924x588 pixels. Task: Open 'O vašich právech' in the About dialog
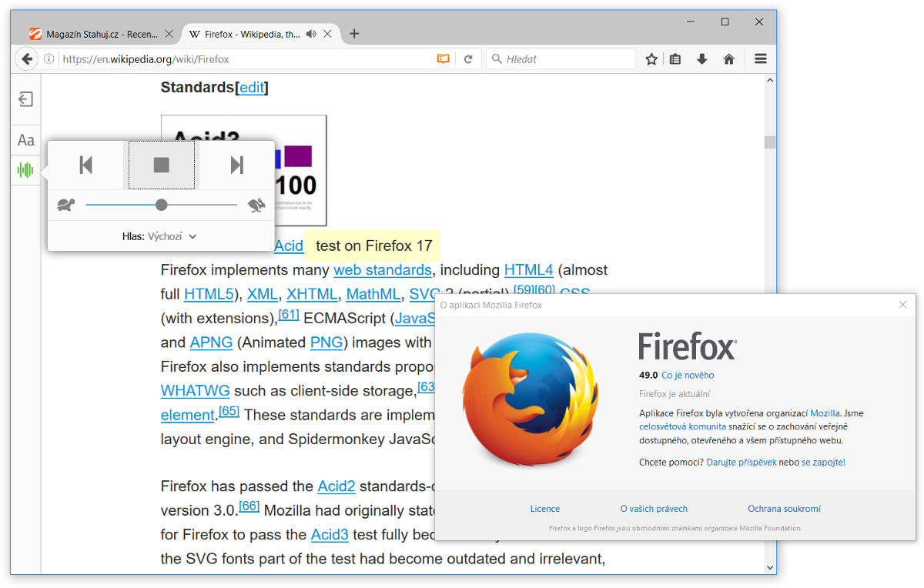[x=654, y=509]
